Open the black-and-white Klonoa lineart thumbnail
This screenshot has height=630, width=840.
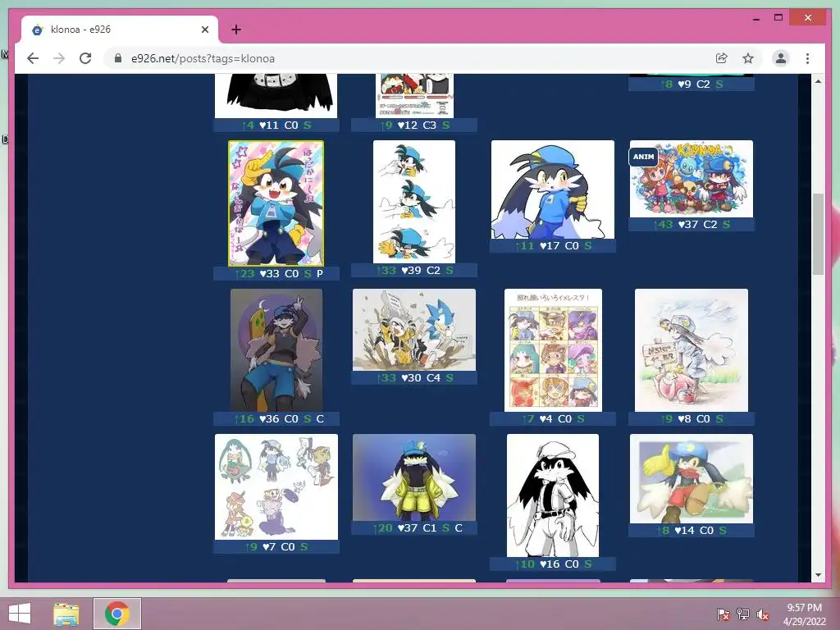[553, 495]
